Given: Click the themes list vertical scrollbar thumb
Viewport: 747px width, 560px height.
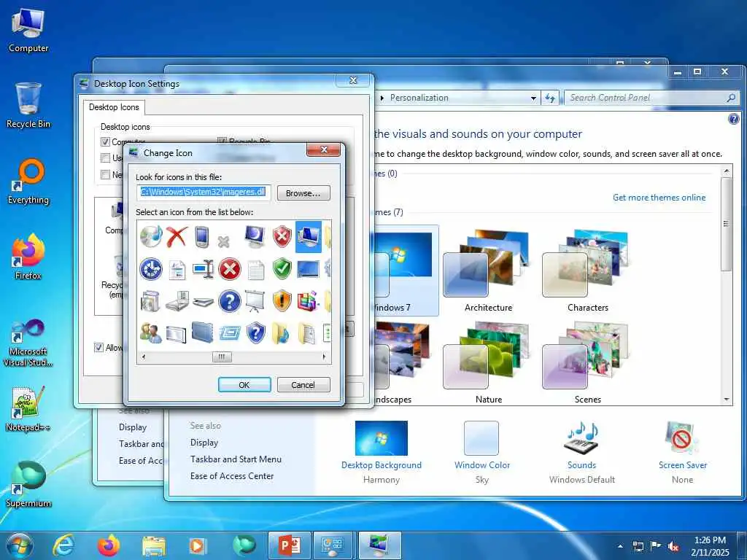Looking at the screenshot, I should (727, 225).
